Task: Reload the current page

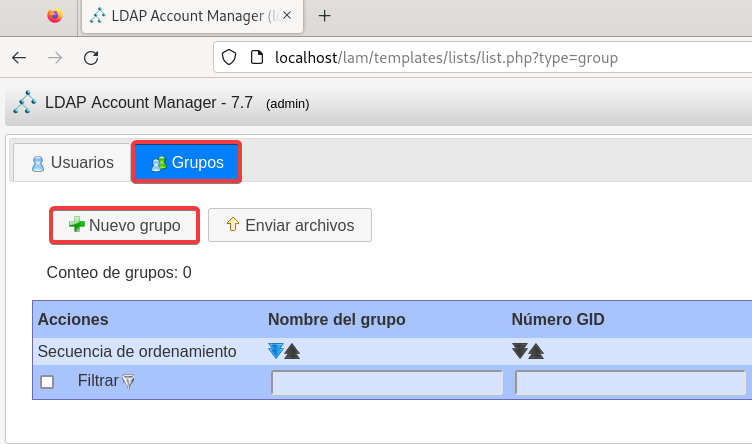Action: pos(91,57)
